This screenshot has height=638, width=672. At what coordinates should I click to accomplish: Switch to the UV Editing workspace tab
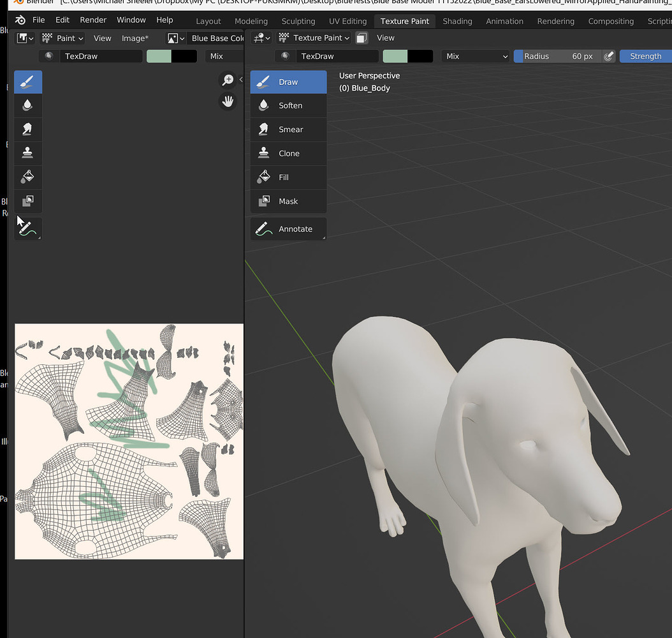[x=347, y=21]
